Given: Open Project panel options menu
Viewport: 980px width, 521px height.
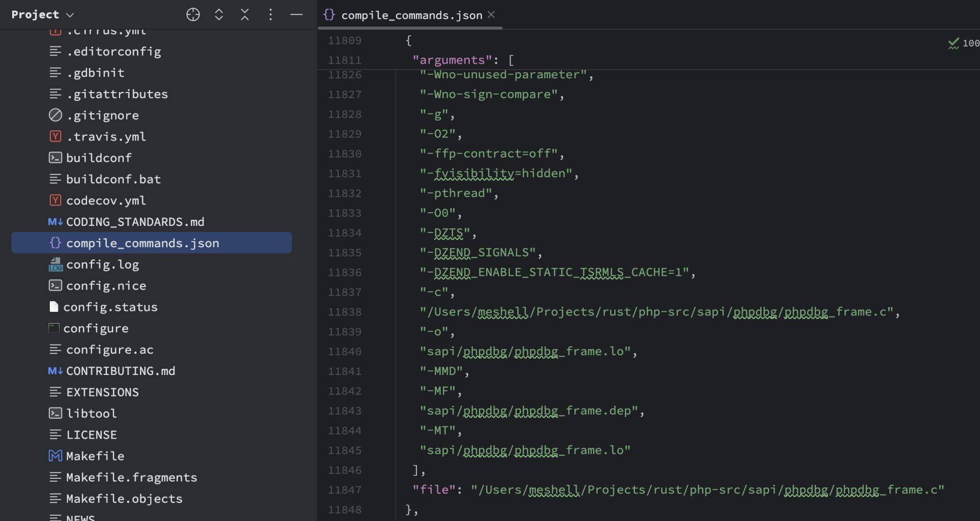Looking at the screenshot, I should pos(271,15).
